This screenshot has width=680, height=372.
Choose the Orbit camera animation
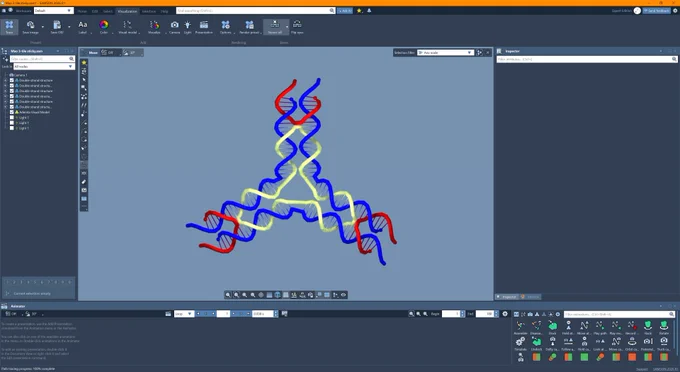[x=632, y=343]
